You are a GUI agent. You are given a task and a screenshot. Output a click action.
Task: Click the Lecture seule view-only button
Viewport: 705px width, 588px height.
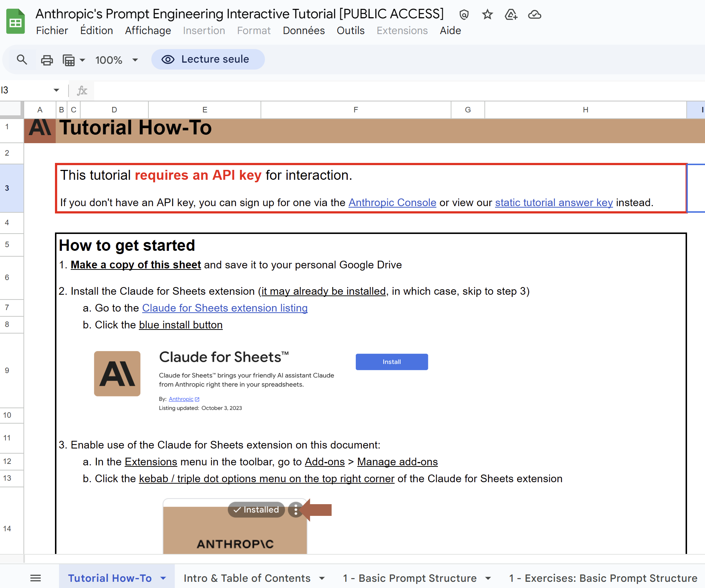click(x=208, y=59)
